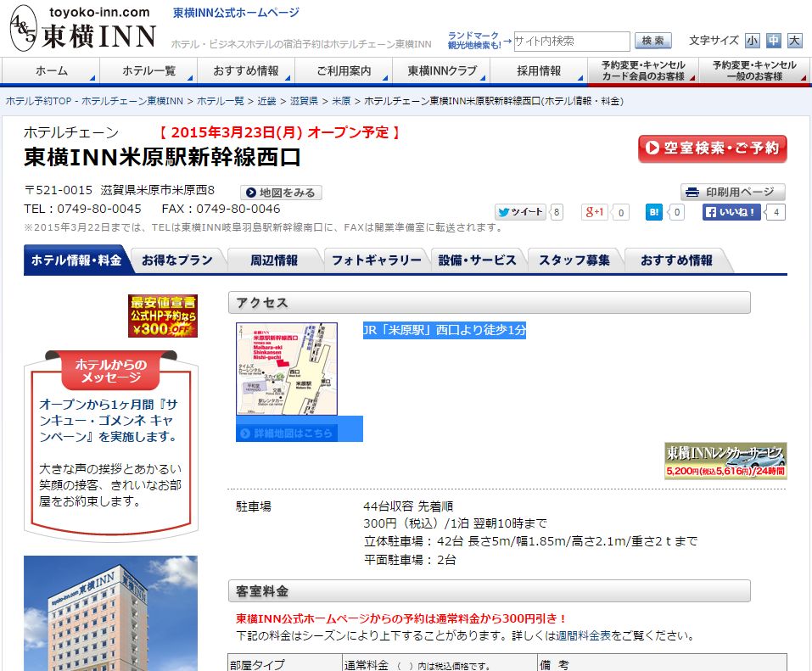The height and width of the screenshot is (671, 812).
Task: Open the おすすめ情報 nav menu
Action: pos(246,71)
